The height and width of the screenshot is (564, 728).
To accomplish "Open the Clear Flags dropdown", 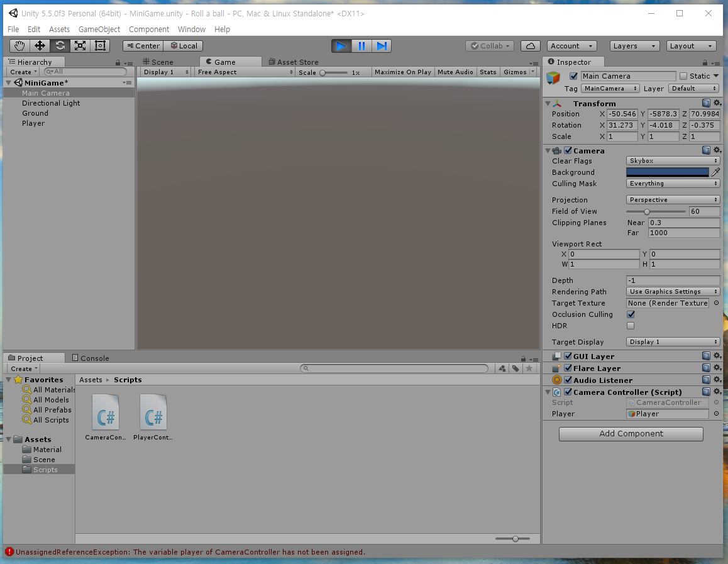I will coord(672,160).
